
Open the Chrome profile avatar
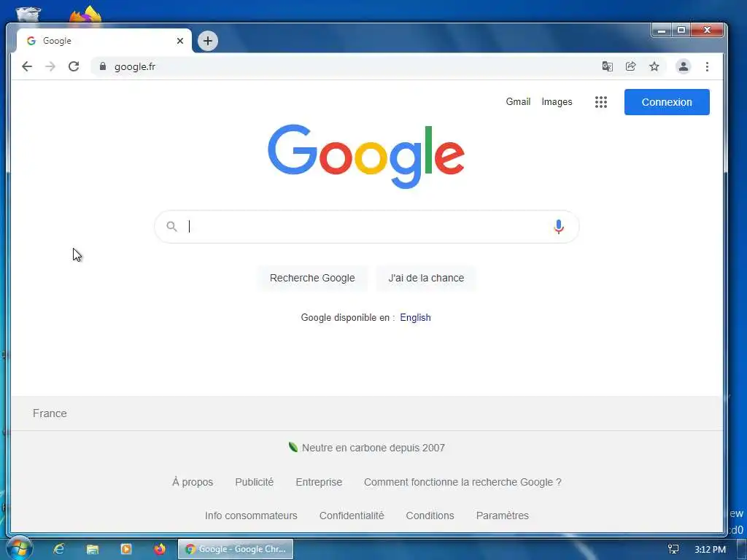point(683,66)
